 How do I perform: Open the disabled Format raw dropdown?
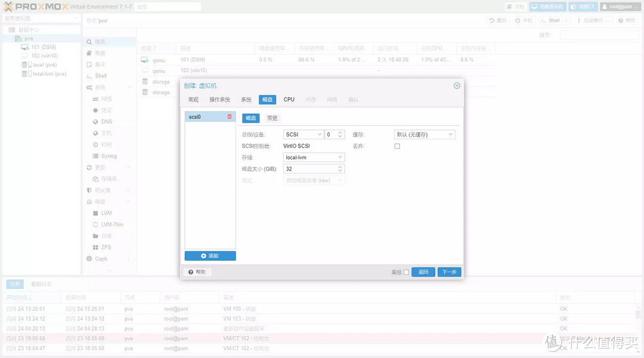point(314,180)
